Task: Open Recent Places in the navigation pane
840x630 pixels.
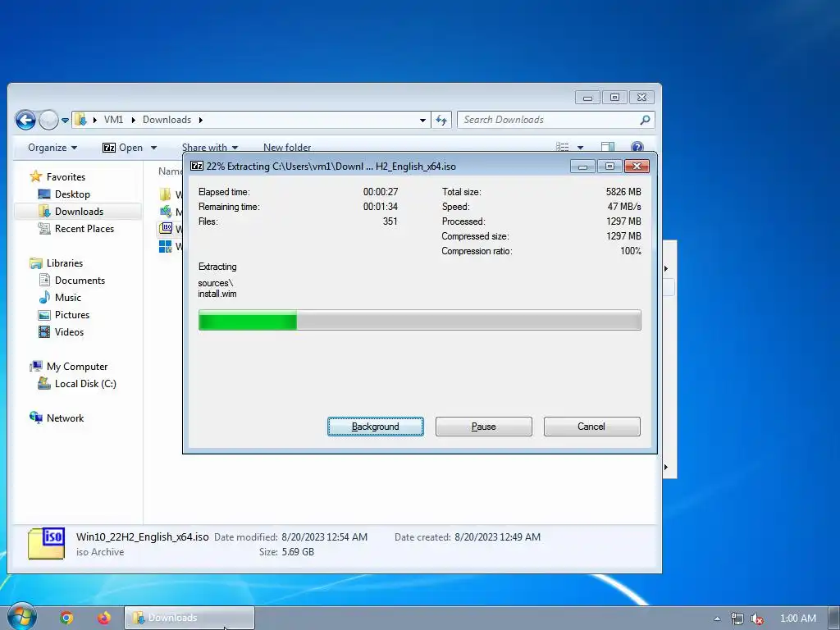Action: click(x=84, y=228)
